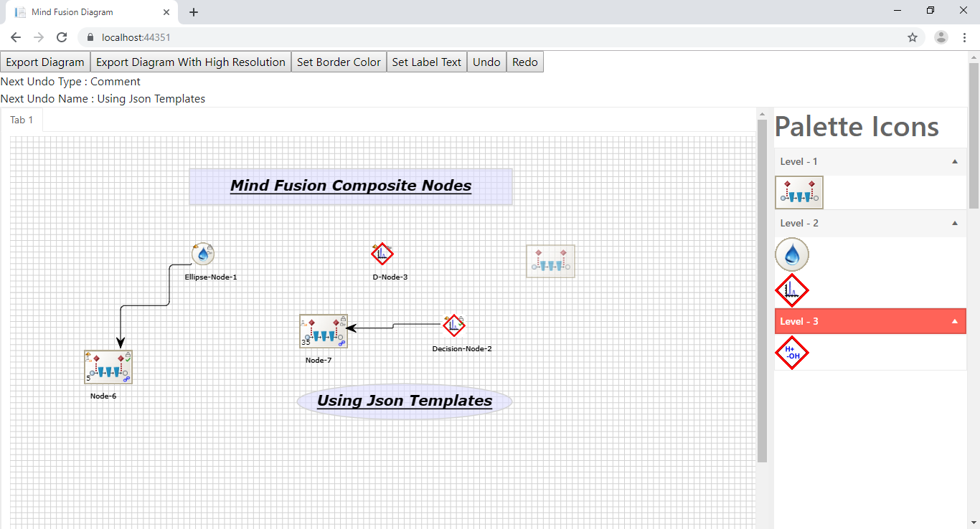Screen dimensions: 980x529
Task: Click the 'Decision-Node-2' label text
Action: [x=462, y=348]
